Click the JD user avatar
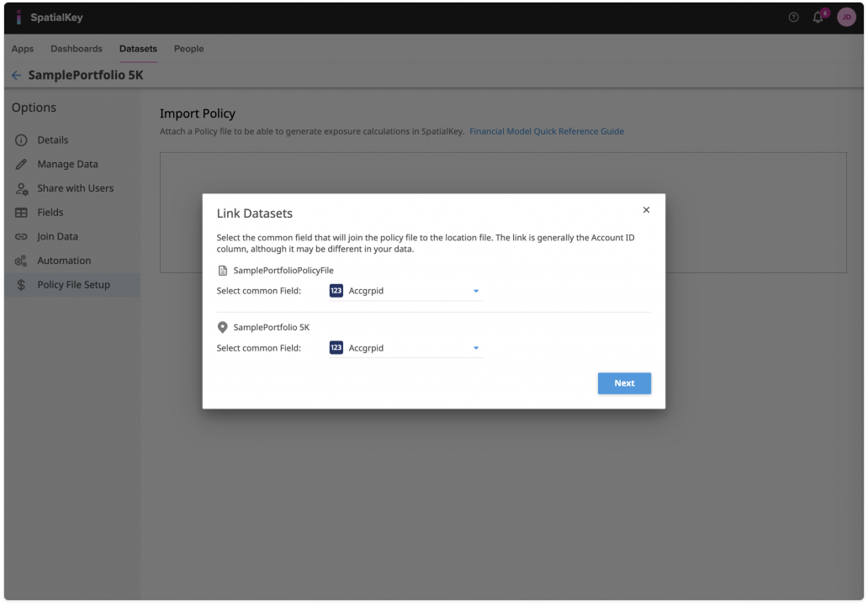This screenshot has height=606, width=868. pos(845,18)
